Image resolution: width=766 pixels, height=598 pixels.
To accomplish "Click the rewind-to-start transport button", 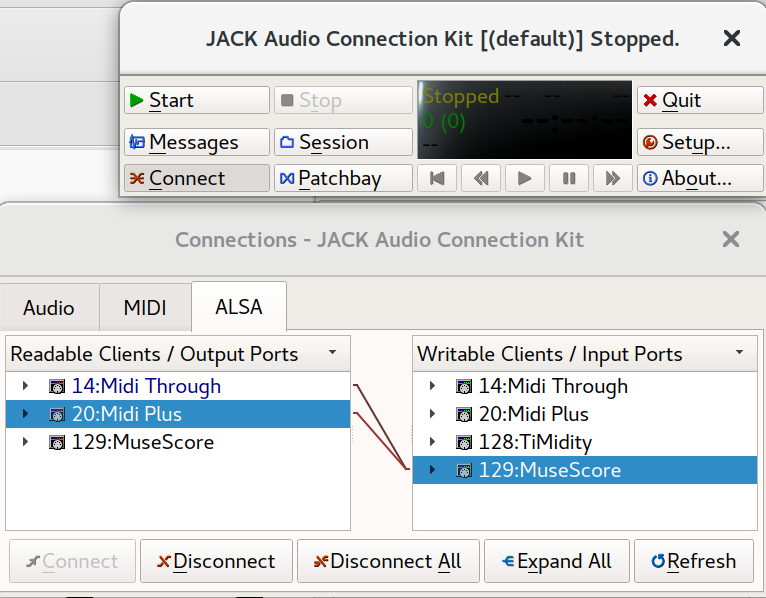I will tap(437, 178).
